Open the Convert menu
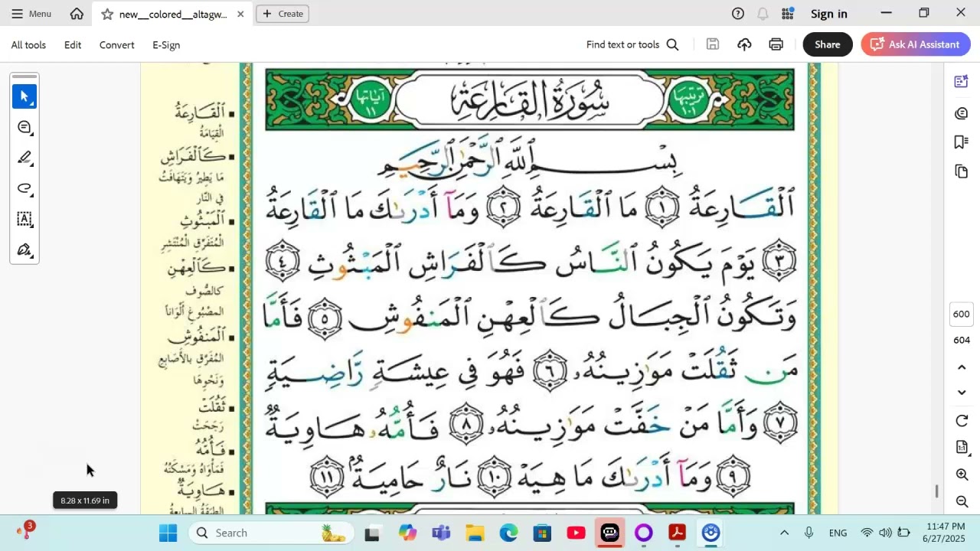Image resolution: width=980 pixels, height=551 pixels. click(117, 45)
